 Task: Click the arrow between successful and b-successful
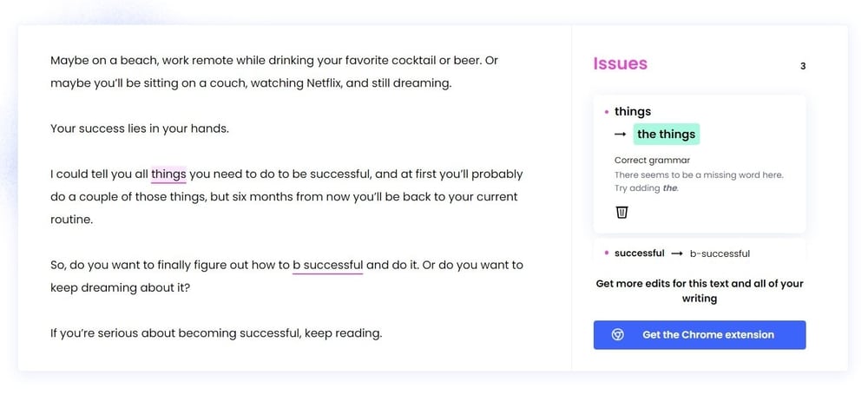tap(676, 253)
